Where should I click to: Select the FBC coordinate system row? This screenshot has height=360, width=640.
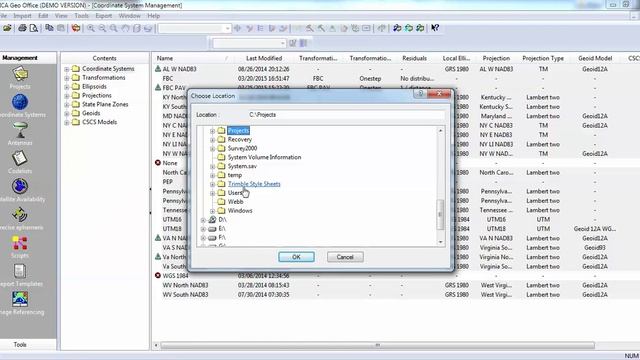click(396, 78)
